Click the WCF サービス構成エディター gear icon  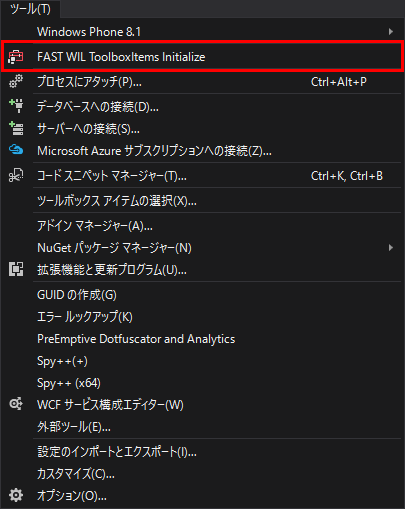coord(16,404)
